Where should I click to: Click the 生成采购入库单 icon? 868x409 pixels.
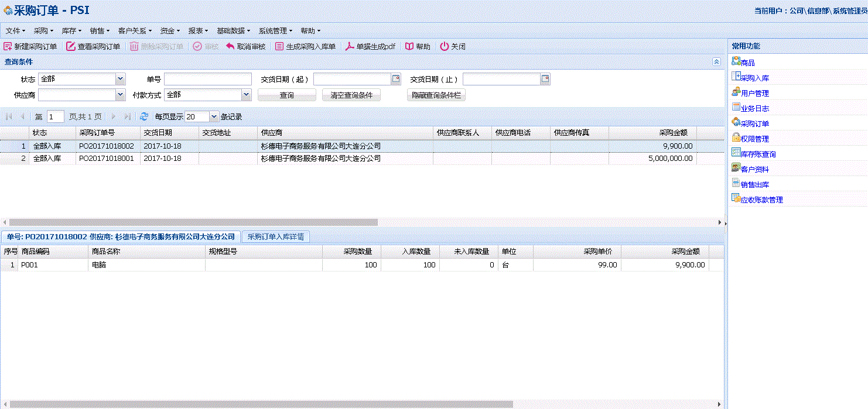(x=279, y=47)
